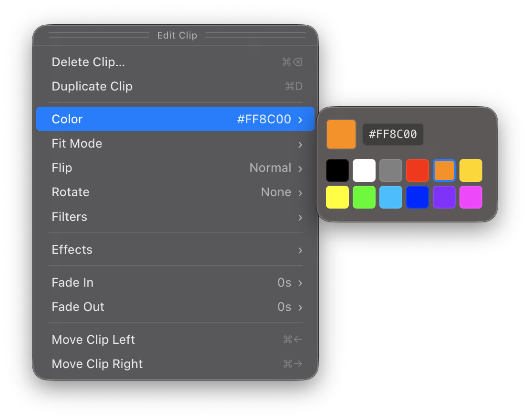
Task: Click the #FF8C00 hex code field
Action: 393,134
